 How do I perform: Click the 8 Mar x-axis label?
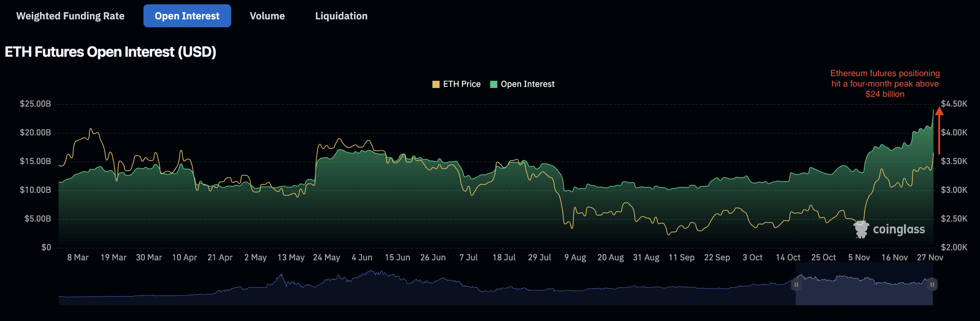78,257
